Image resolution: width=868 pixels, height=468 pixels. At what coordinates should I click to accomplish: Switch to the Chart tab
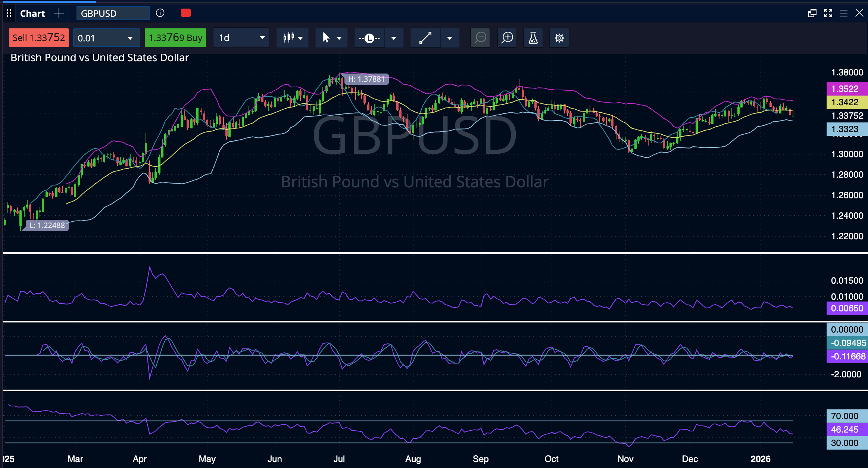click(32, 13)
